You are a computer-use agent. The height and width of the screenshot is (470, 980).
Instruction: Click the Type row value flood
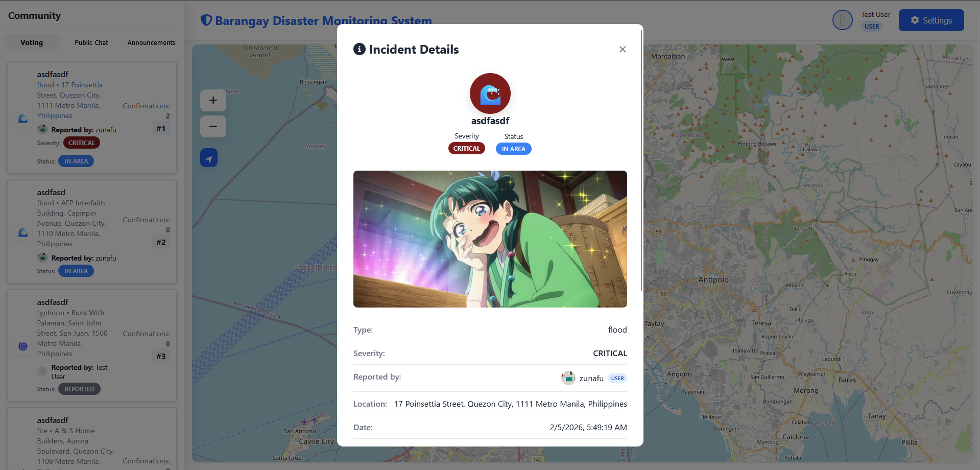click(617, 330)
